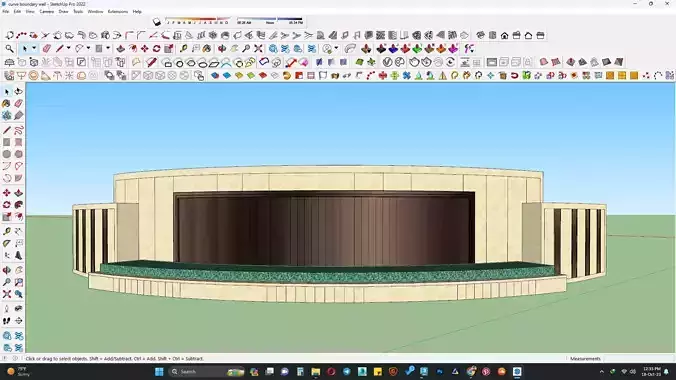Open the Window menu
The width and height of the screenshot is (676, 380).
click(95, 12)
